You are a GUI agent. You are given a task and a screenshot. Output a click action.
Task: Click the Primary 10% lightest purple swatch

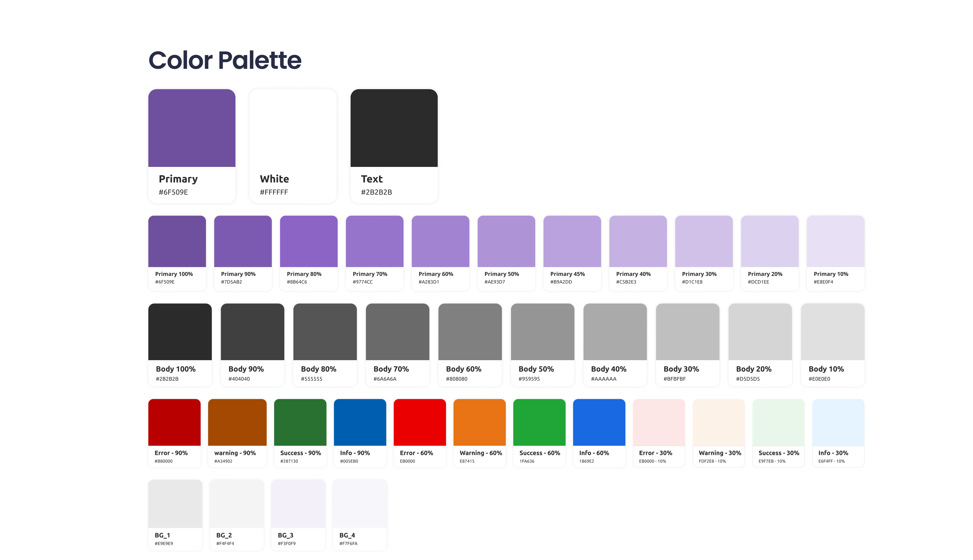(x=835, y=241)
